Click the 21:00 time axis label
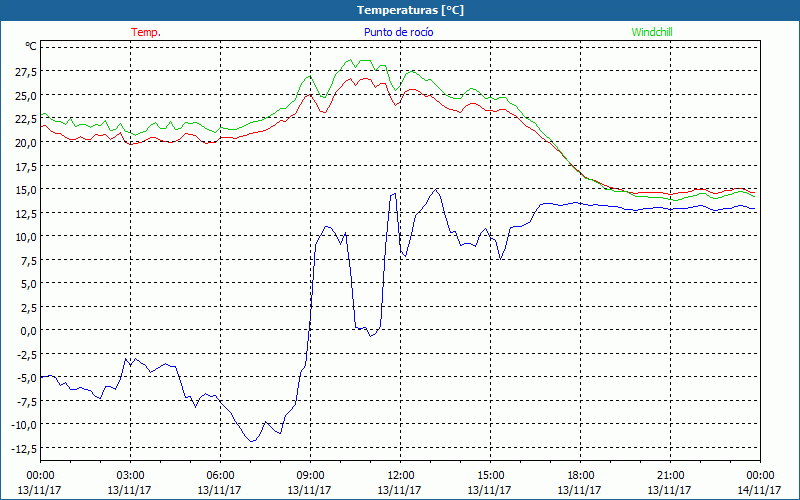Image resolution: width=800 pixels, height=500 pixels. click(x=670, y=476)
